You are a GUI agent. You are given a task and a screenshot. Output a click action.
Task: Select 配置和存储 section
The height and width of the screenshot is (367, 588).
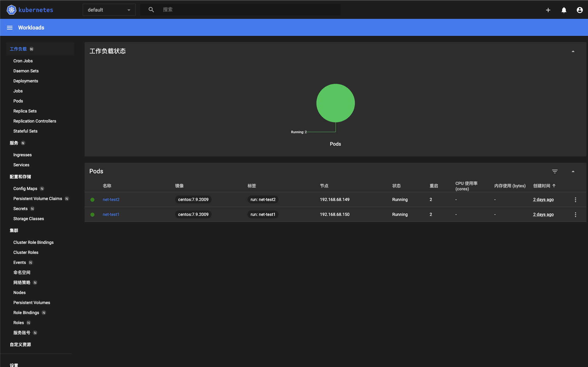tap(20, 177)
